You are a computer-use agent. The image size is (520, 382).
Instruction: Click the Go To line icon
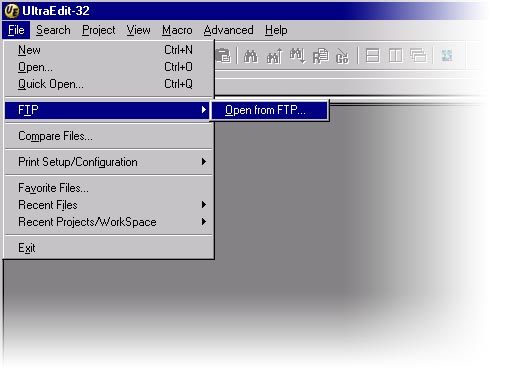[x=342, y=56]
